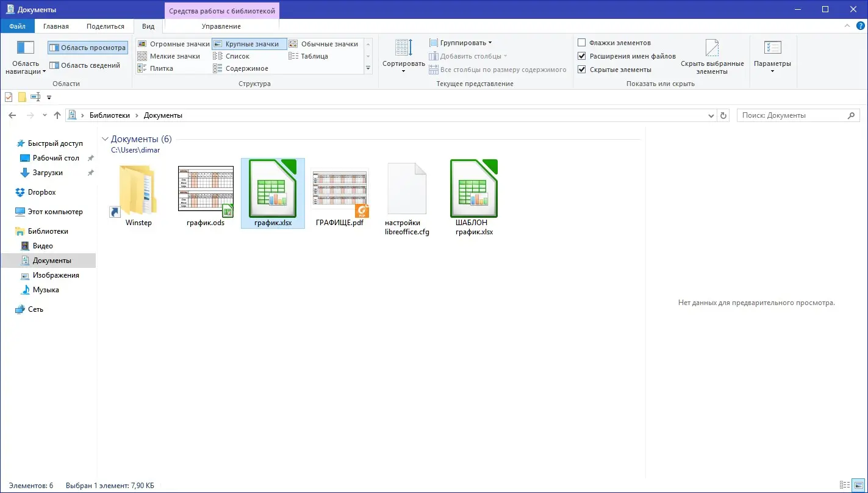Select the ШАБЛОН график.xlsx file
Image resolution: width=868 pixels, height=493 pixels.
tap(474, 199)
